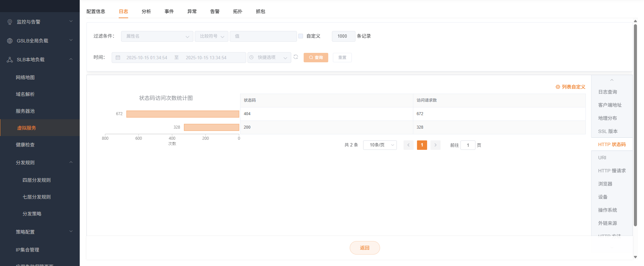
Task: Switch to the 分析 tab
Action: 146,11
